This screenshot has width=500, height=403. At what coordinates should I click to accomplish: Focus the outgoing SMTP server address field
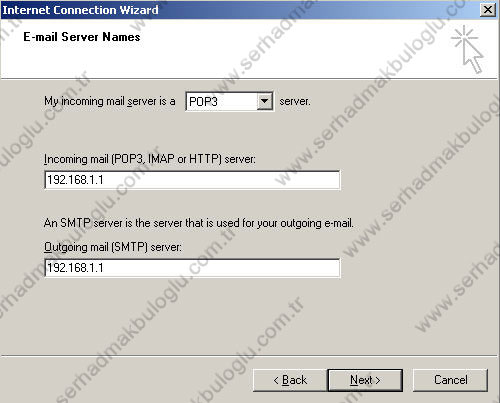192,268
